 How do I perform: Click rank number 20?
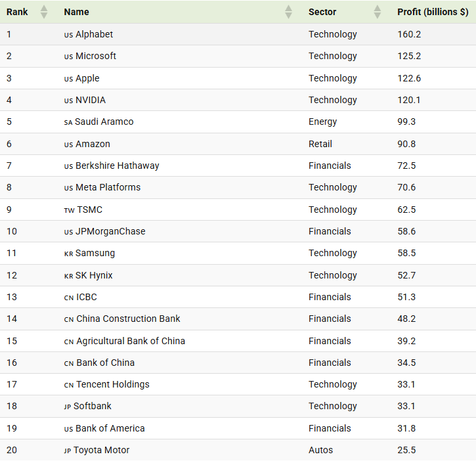pos(12,450)
